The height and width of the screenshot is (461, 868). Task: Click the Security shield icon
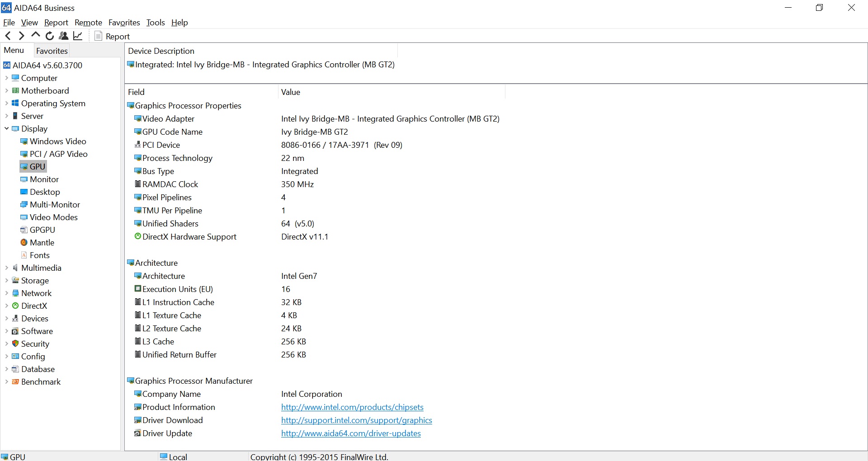click(15, 343)
